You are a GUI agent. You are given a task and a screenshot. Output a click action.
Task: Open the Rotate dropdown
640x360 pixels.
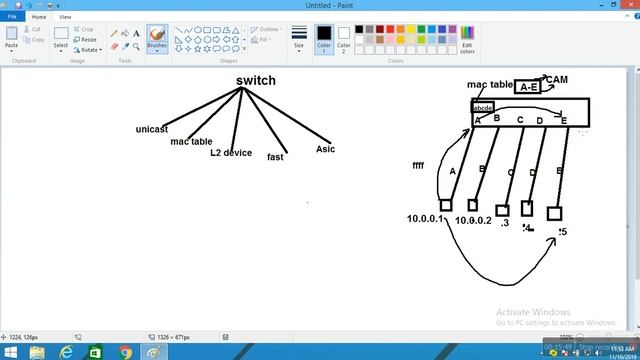[x=88, y=50]
